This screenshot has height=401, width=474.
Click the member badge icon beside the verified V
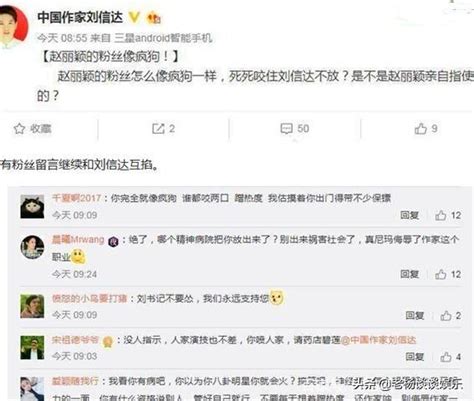coord(154,17)
